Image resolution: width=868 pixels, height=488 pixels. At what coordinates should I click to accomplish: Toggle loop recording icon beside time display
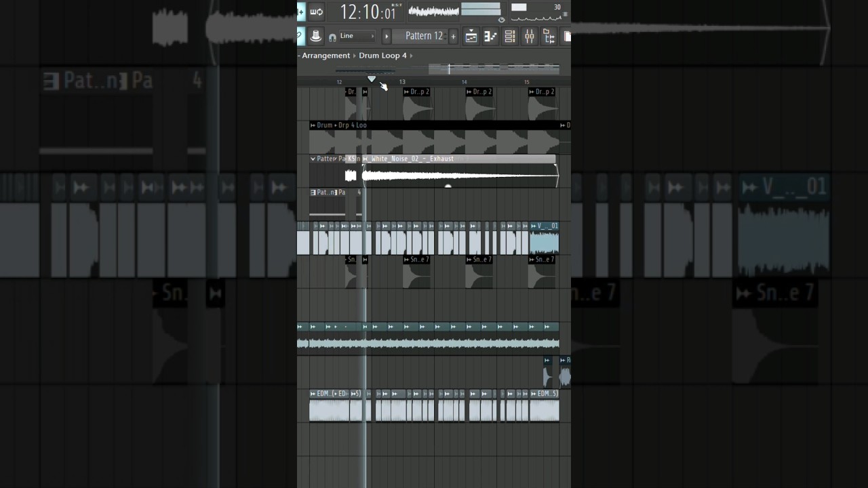(x=316, y=12)
